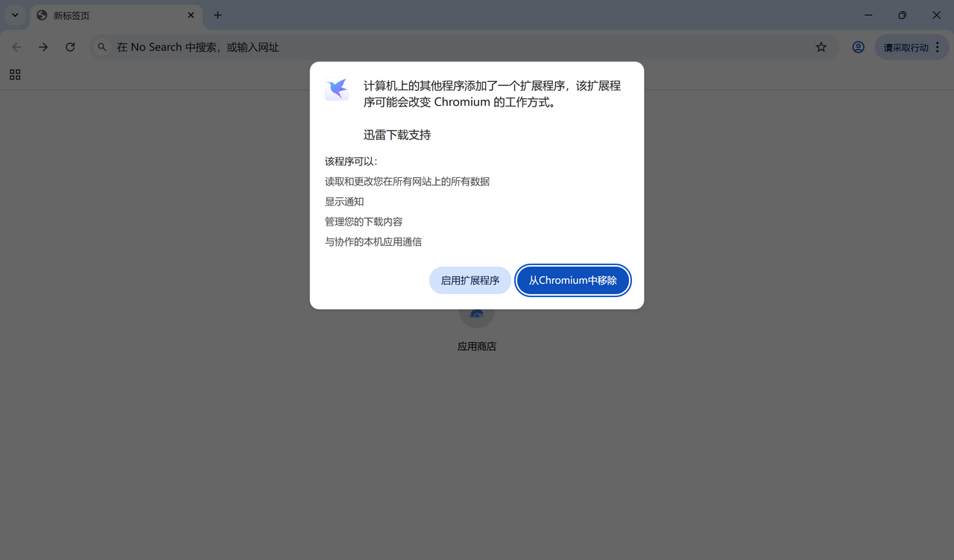Click the search magnifier in the address bar
This screenshot has height=560, width=954.
click(101, 46)
